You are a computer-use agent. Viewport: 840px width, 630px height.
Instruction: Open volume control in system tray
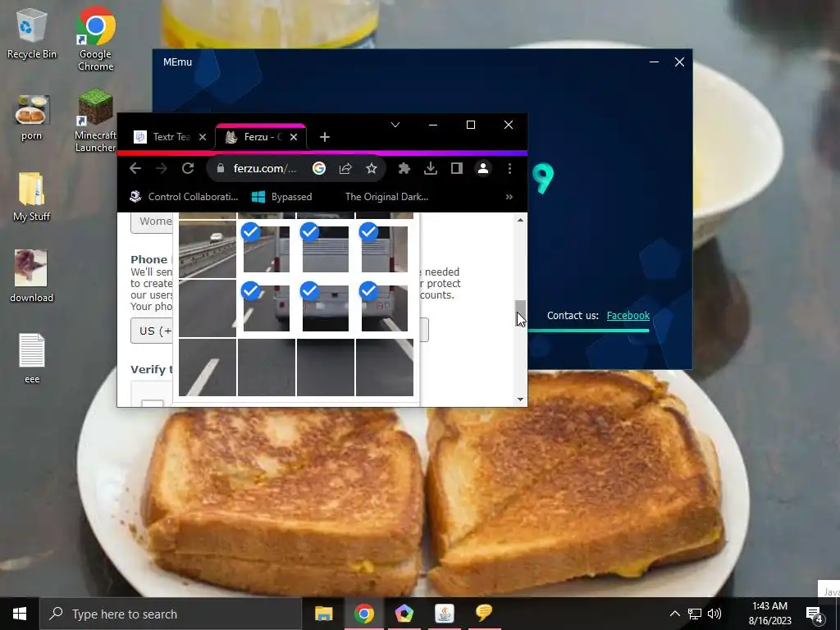[x=714, y=614]
